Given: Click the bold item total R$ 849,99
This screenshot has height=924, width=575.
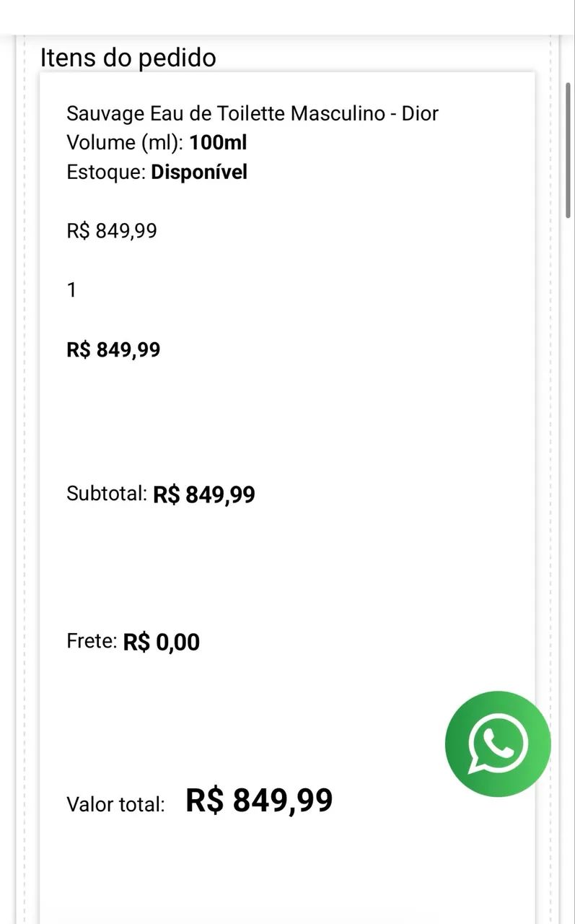Looking at the screenshot, I should [113, 349].
